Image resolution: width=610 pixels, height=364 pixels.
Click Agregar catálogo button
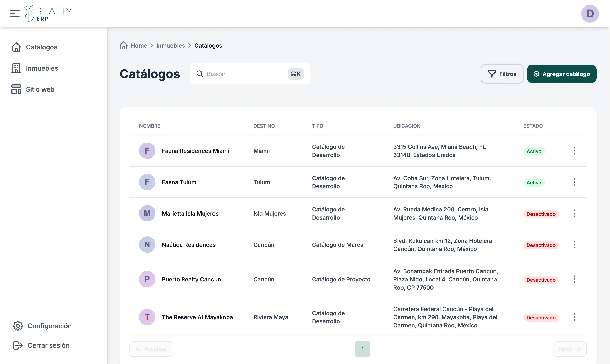[561, 74]
